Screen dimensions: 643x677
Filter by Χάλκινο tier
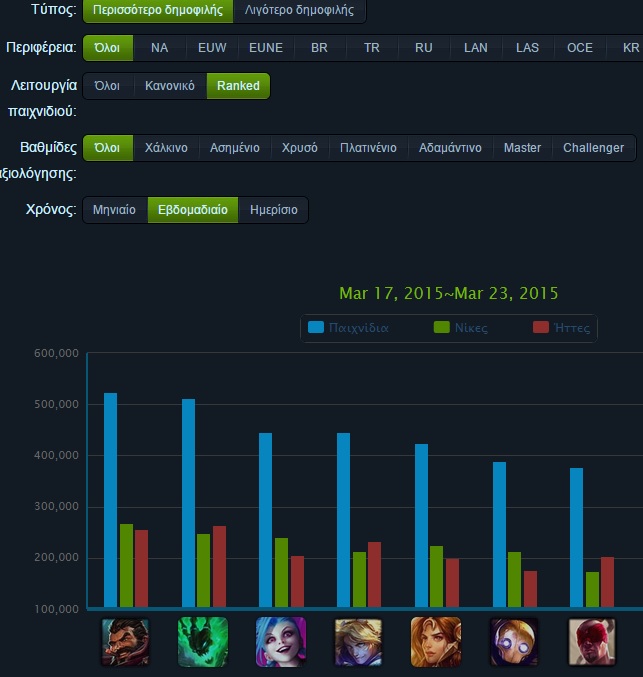[166, 148]
